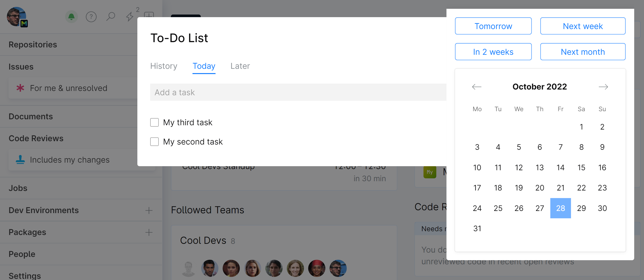This screenshot has width=644, height=280.
Task: Check off My second task
Action: [154, 142]
